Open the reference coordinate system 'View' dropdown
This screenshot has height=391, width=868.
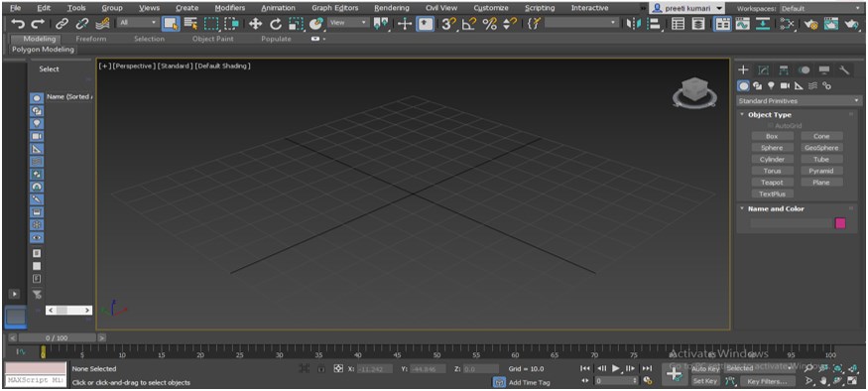point(348,23)
